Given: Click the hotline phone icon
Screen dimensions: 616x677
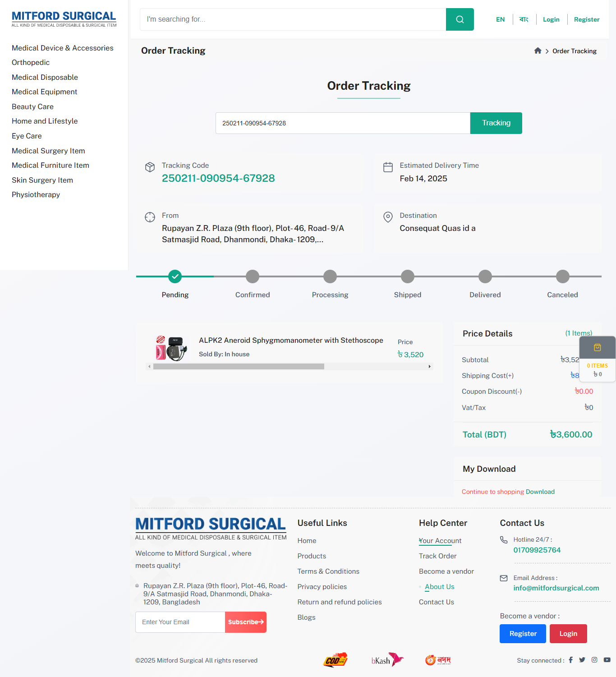Looking at the screenshot, I should click(x=504, y=539).
